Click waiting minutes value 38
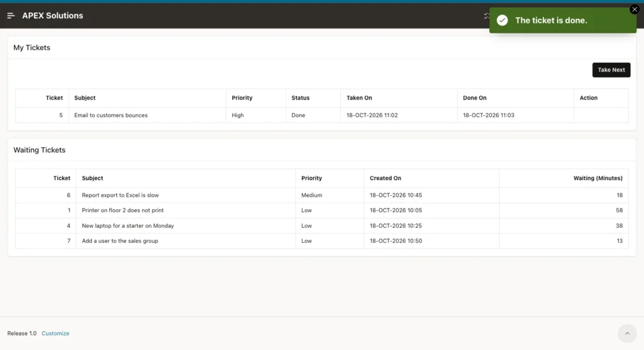The image size is (644, 350). coord(619,226)
